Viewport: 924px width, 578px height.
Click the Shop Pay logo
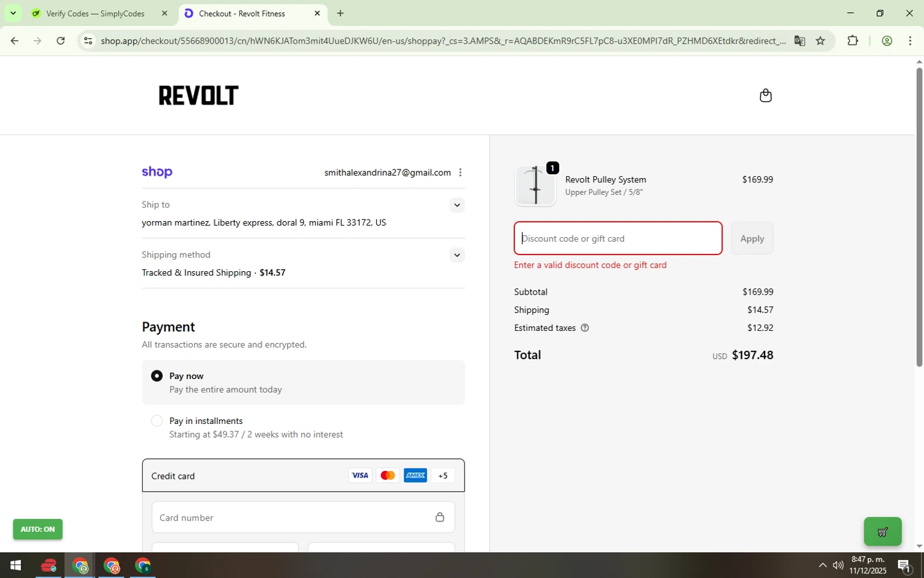click(x=157, y=172)
